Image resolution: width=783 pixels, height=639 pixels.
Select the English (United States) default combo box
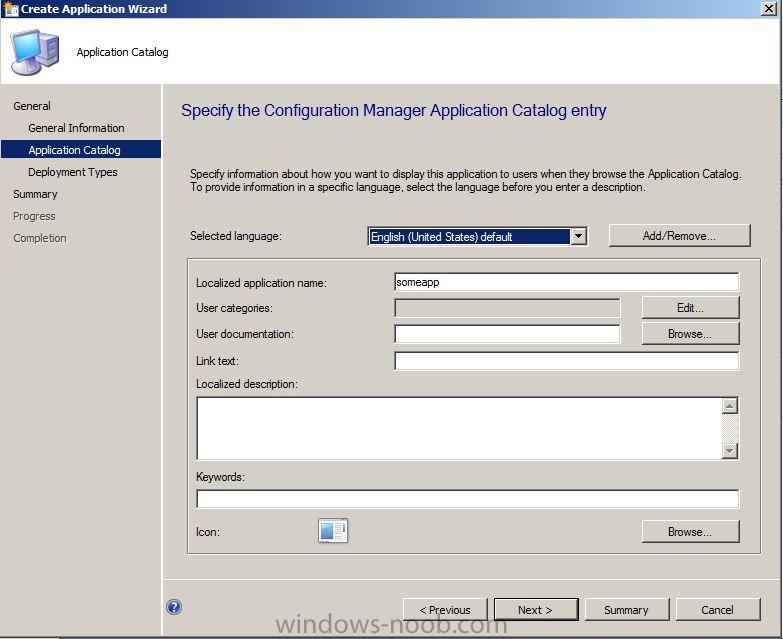click(x=477, y=236)
